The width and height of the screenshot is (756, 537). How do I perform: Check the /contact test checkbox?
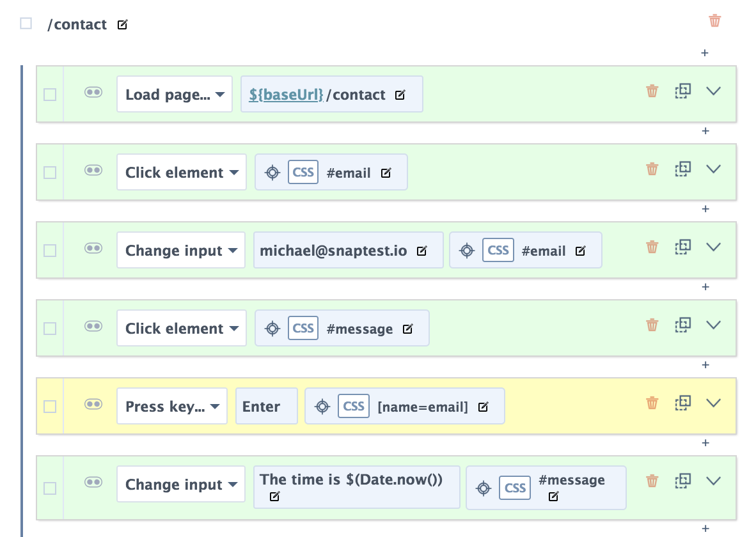[x=26, y=23]
